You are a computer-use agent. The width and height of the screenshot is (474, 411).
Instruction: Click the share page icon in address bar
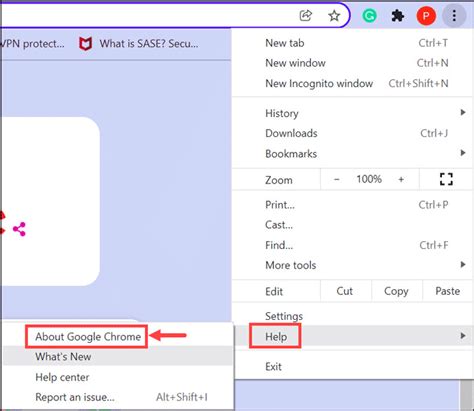[x=306, y=15]
